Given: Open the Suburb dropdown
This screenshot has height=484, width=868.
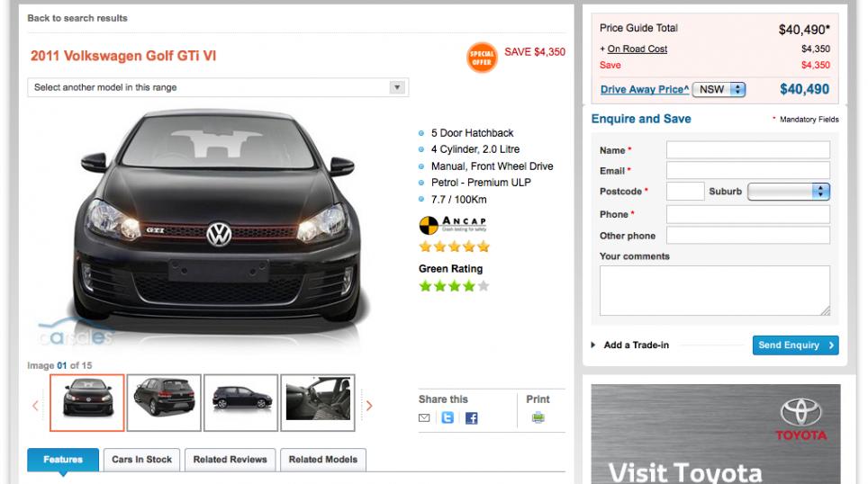Looking at the screenshot, I should coord(789,192).
